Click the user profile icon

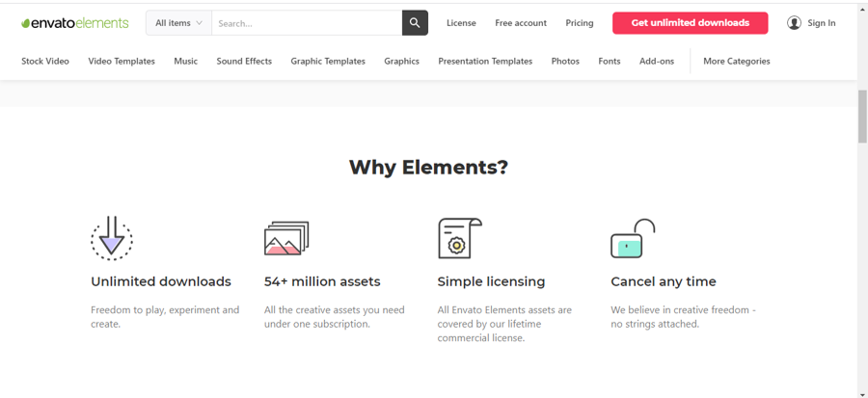pyautogui.click(x=794, y=23)
